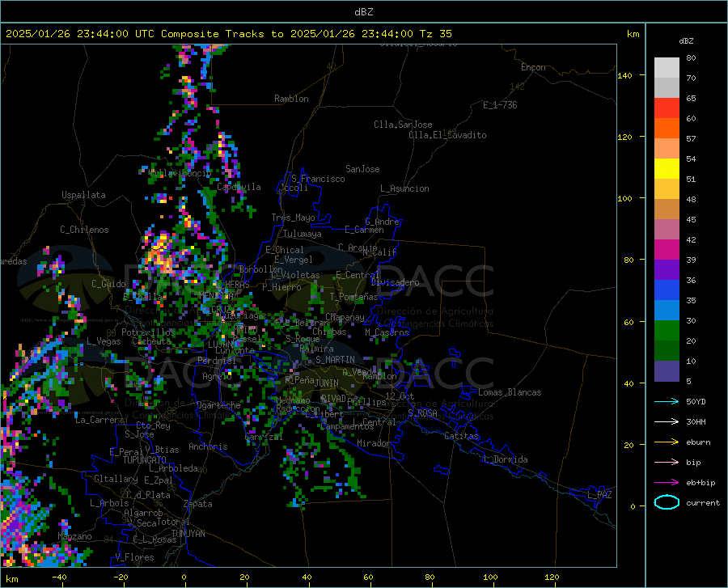Click the '65' value on color scale
The width and height of the screenshot is (728, 588).
(691, 99)
